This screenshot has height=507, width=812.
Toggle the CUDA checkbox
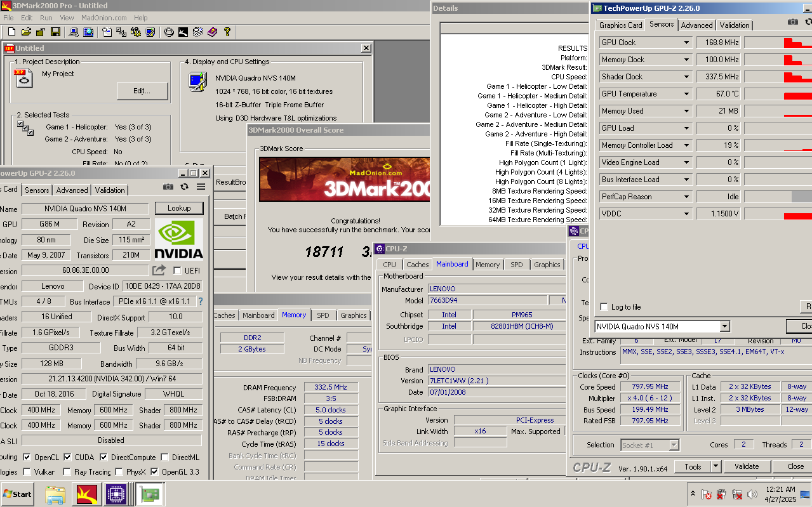(67, 457)
